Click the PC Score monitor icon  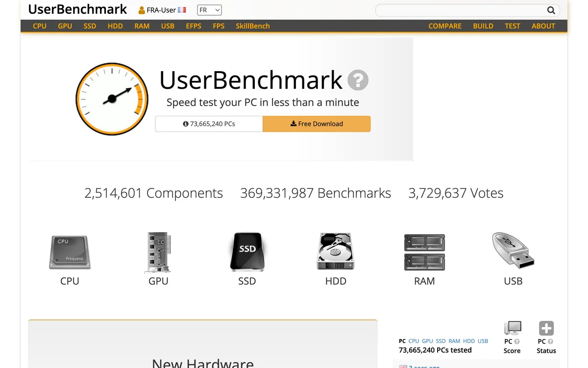[x=513, y=329]
